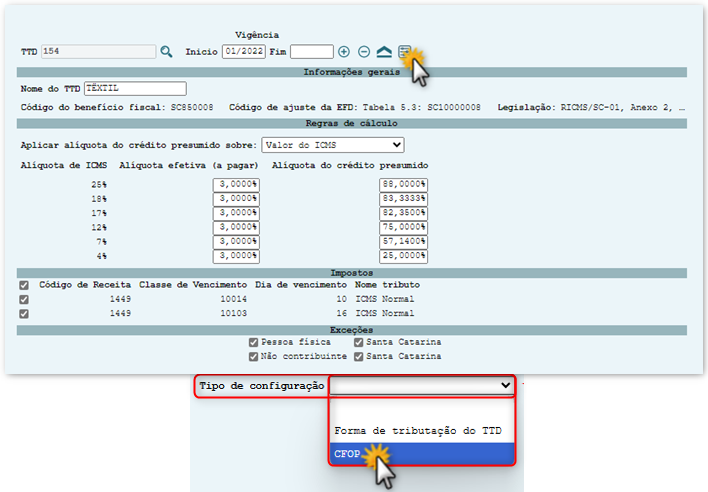Click the Nome do TTD field containing TÊXTIL
Image resolution: width=708 pixels, height=492 pixels.
[x=136, y=89]
